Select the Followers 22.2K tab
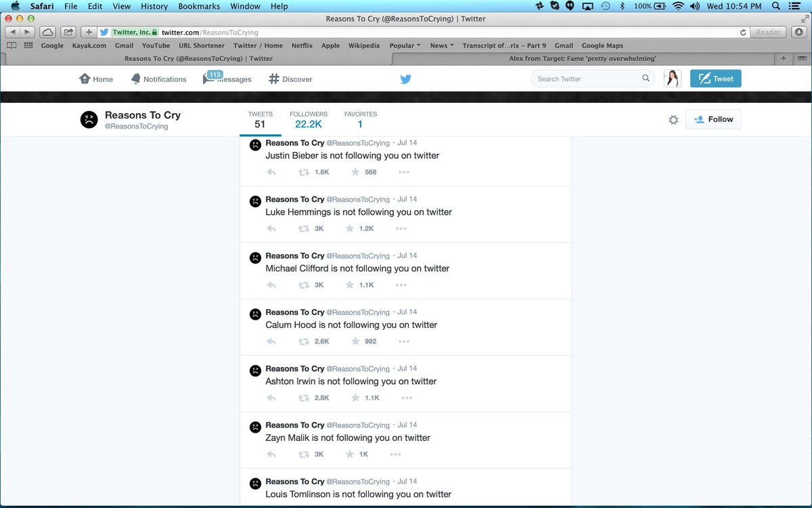Image resolution: width=812 pixels, height=508 pixels. click(309, 120)
